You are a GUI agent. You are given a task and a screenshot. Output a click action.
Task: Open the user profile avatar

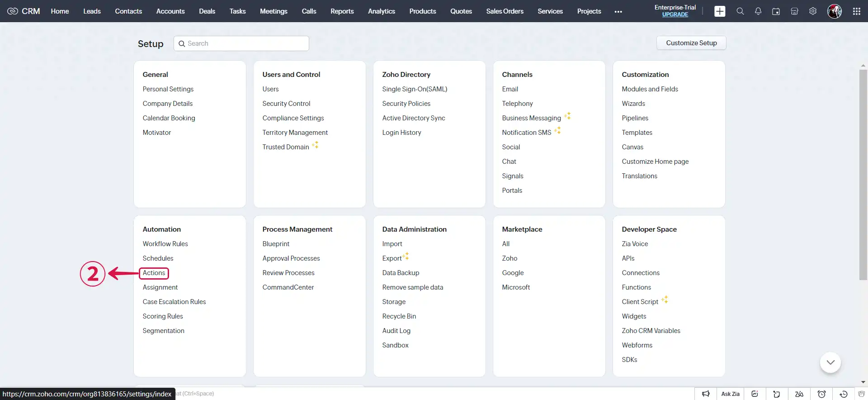click(x=835, y=11)
